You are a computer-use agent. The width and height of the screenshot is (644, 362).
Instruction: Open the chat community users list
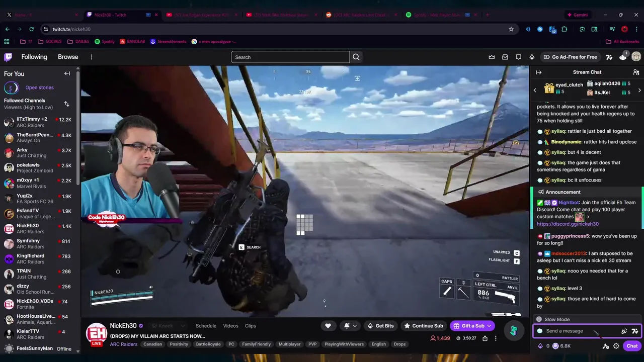(x=636, y=72)
